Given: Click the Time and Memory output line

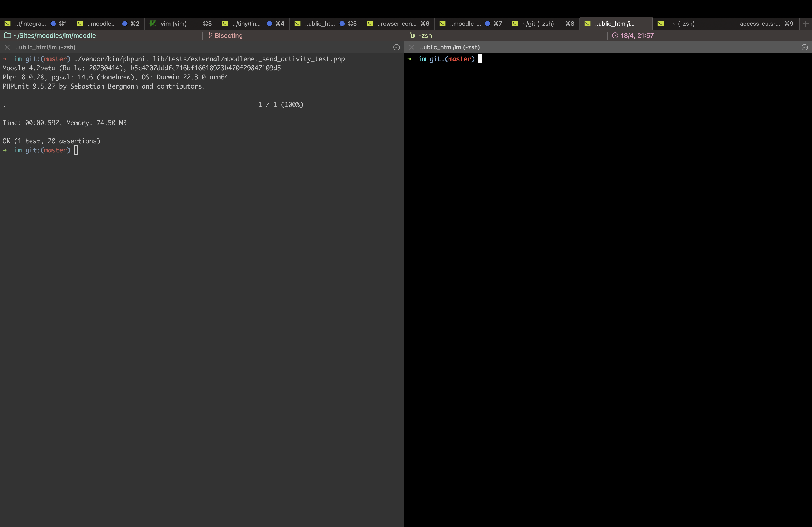Looking at the screenshot, I should click(64, 123).
